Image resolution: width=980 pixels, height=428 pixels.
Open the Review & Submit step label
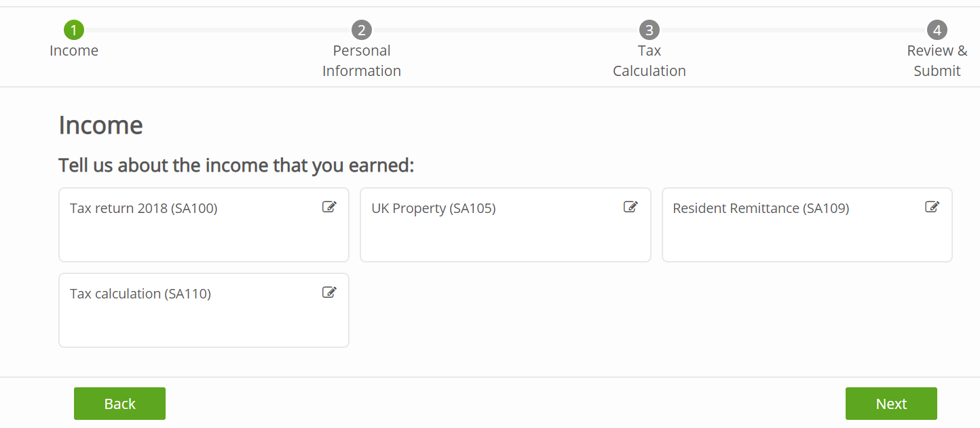tap(937, 61)
